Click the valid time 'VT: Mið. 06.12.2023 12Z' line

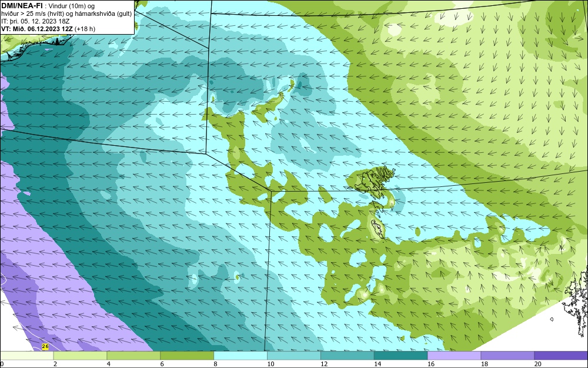coord(36,28)
